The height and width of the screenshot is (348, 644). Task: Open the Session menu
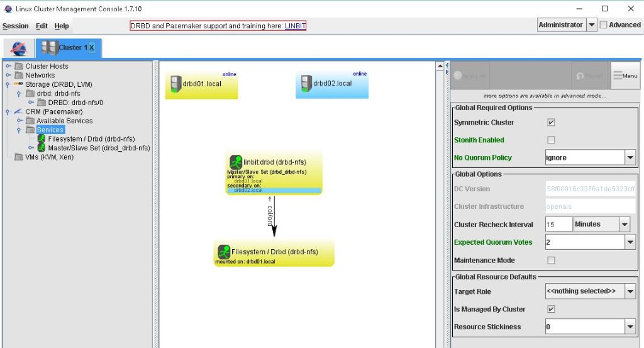pos(16,26)
